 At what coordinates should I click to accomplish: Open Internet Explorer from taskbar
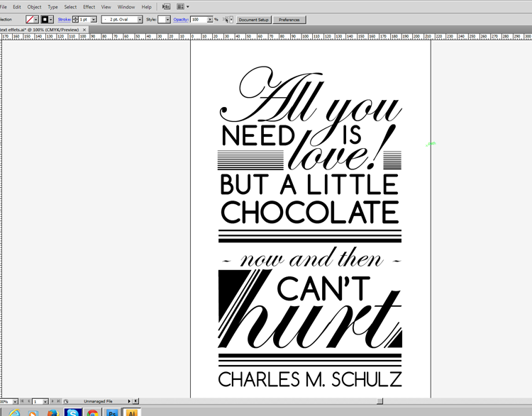(x=14, y=412)
